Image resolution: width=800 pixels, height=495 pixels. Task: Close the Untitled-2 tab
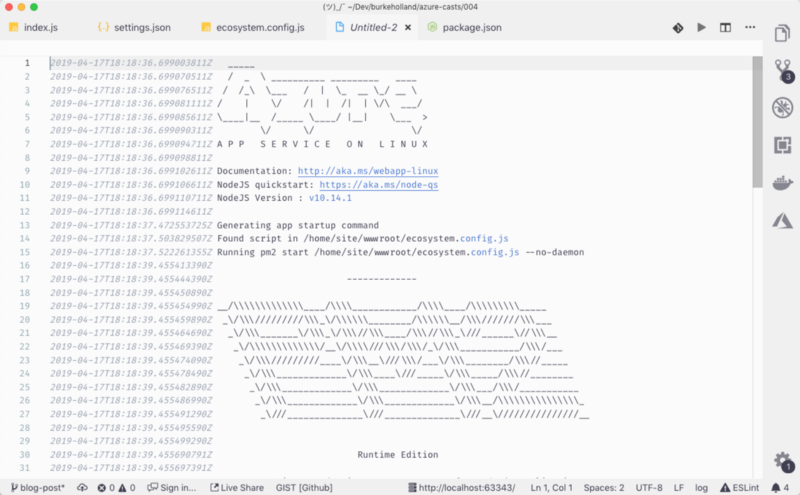click(x=408, y=28)
